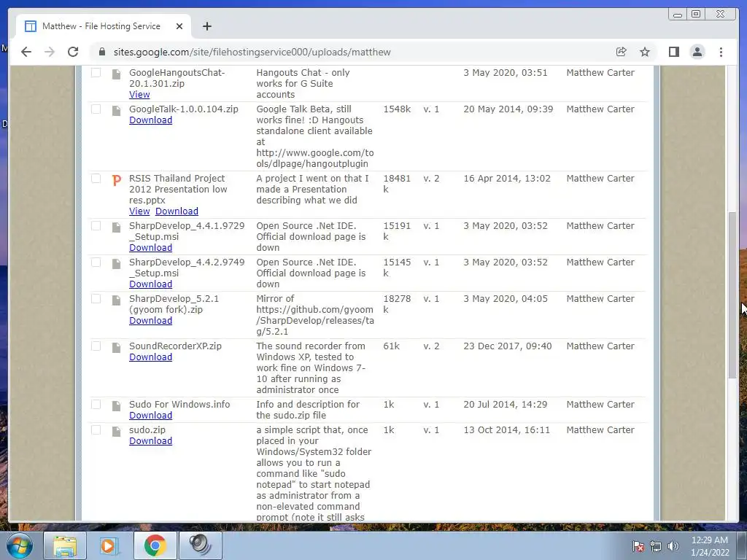Image resolution: width=747 pixels, height=560 pixels.
Task: Click the file icon beside SoundRecorderXP.zip
Action: coord(116,348)
